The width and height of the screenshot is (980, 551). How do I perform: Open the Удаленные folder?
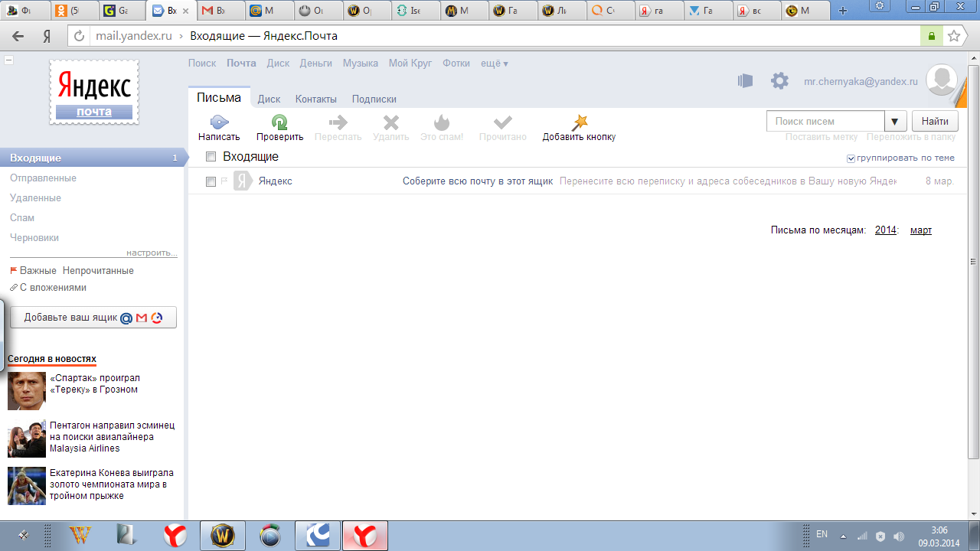coord(35,197)
